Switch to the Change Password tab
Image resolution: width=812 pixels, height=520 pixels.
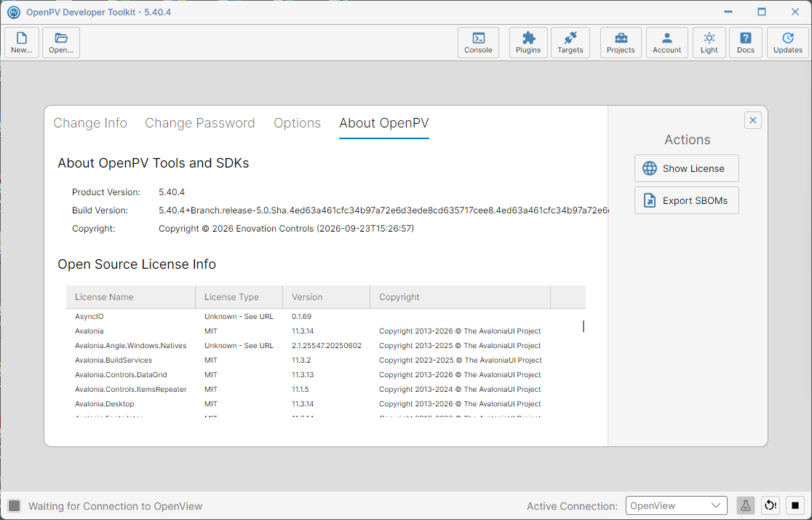click(x=200, y=123)
